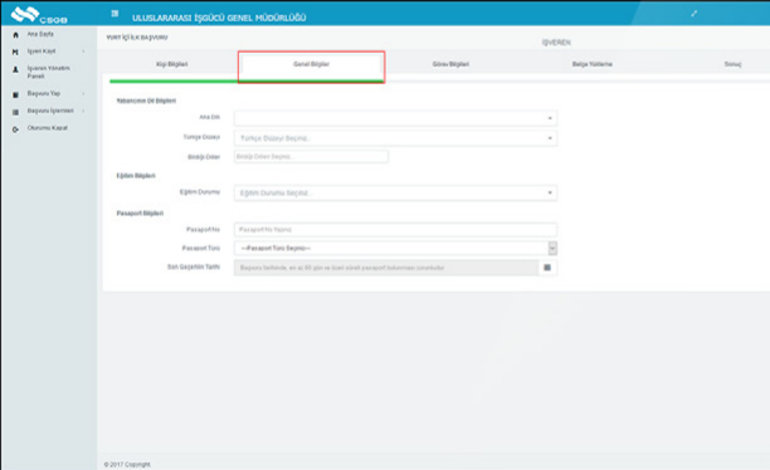This screenshot has width=770, height=470.
Task: Open the Pasaport Türü select box
Action: (x=395, y=248)
